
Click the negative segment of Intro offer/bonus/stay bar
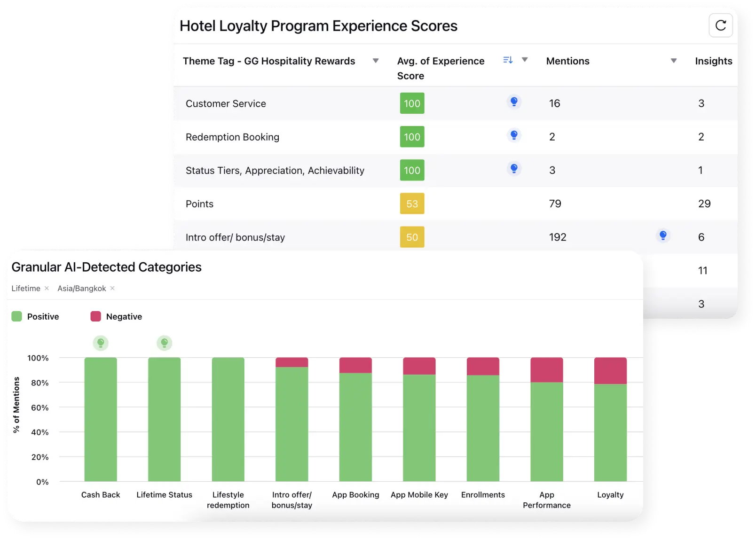pos(291,362)
